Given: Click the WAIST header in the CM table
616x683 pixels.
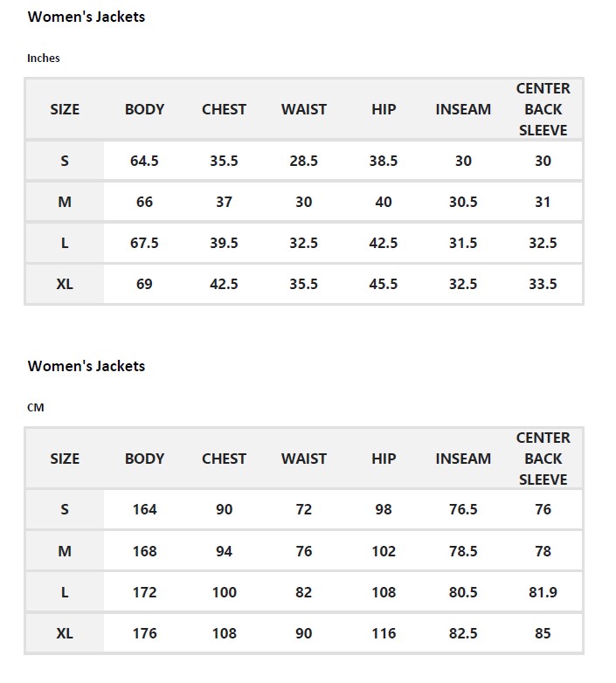Looking at the screenshot, I should point(304,459).
